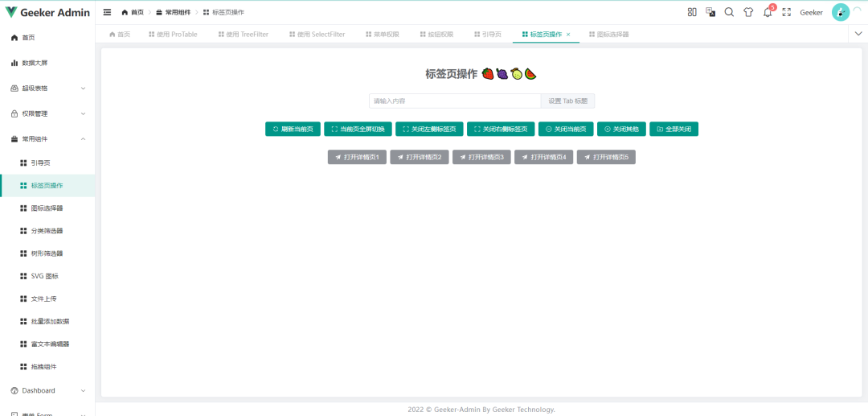
Task: Click the Geeker Admin logo
Action: tap(47, 12)
